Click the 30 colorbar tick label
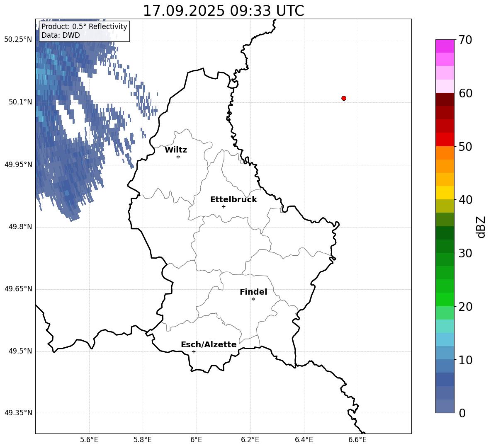Image resolution: width=491 pixels, height=448 pixels. coord(465,253)
